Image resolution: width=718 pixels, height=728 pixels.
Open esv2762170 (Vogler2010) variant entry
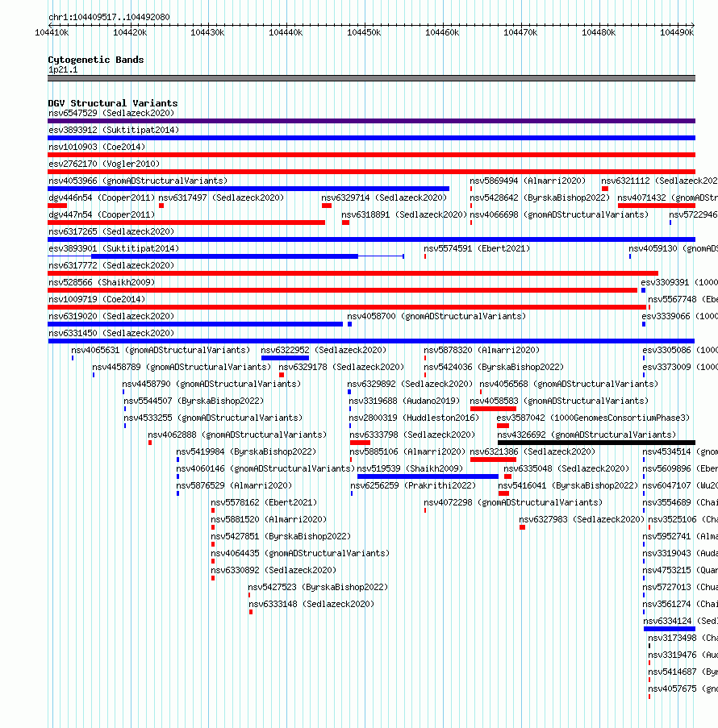pyautogui.click(x=104, y=164)
